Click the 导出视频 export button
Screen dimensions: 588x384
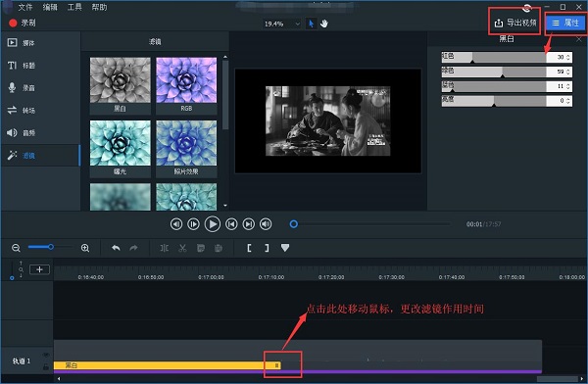(514, 23)
